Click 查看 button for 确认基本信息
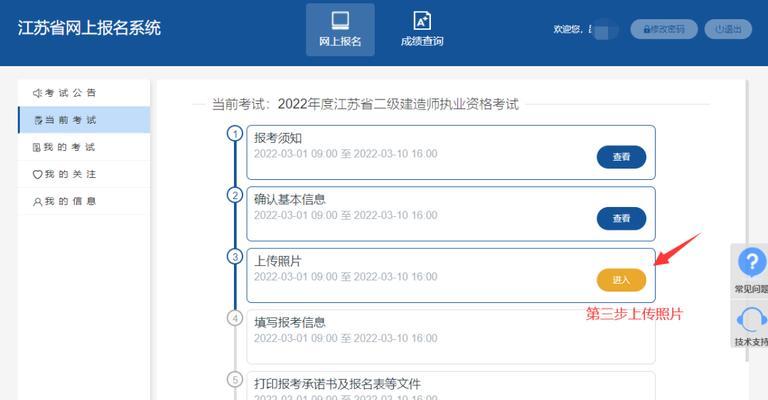Viewport: 768px width, 400px height. pos(621,218)
